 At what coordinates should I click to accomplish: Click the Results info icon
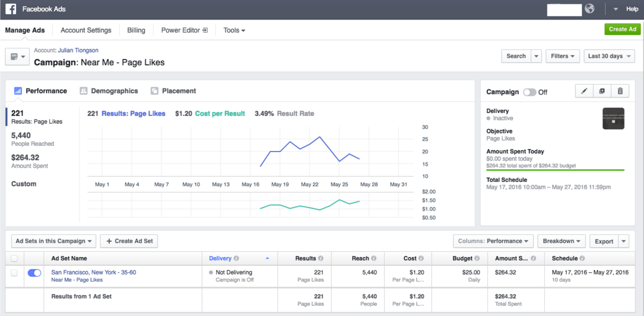[x=321, y=258]
